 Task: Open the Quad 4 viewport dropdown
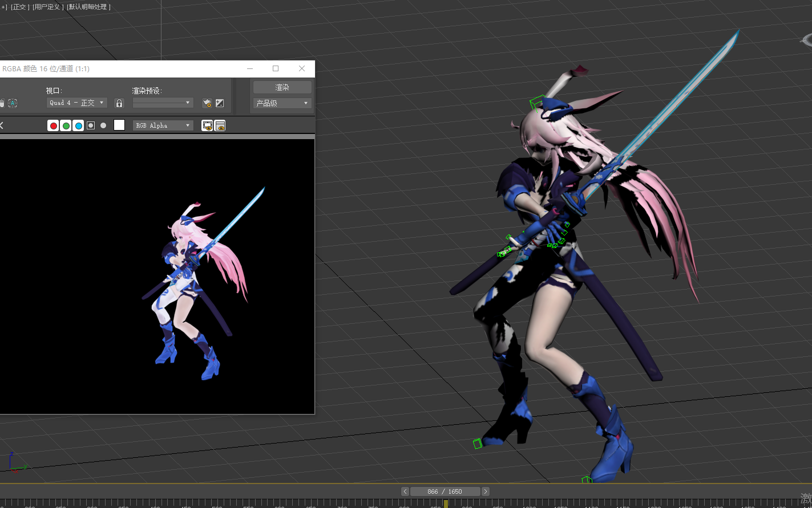click(x=77, y=103)
